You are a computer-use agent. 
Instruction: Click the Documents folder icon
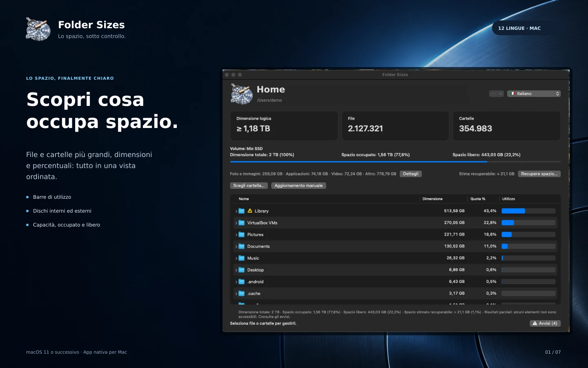click(x=241, y=247)
